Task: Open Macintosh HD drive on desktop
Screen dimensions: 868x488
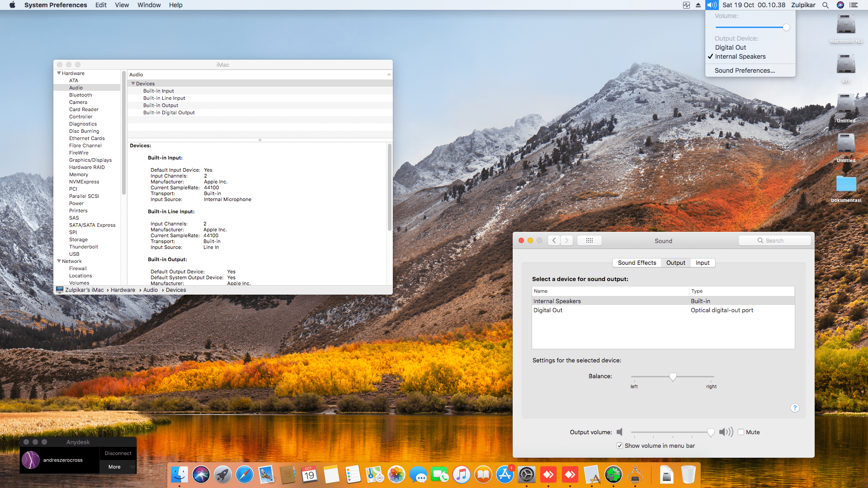Action: coord(846,29)
